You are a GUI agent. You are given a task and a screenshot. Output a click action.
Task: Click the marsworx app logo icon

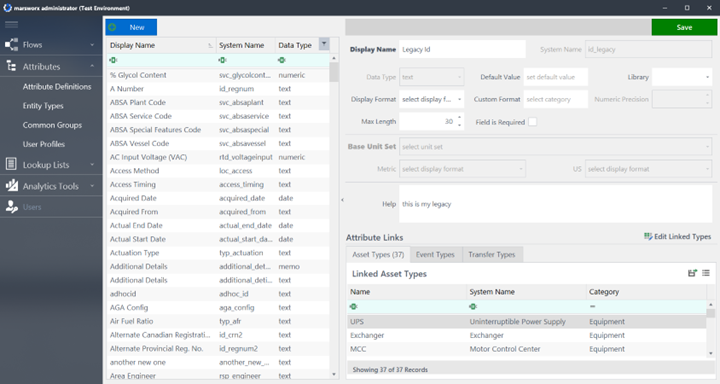[x=7, y=8]
